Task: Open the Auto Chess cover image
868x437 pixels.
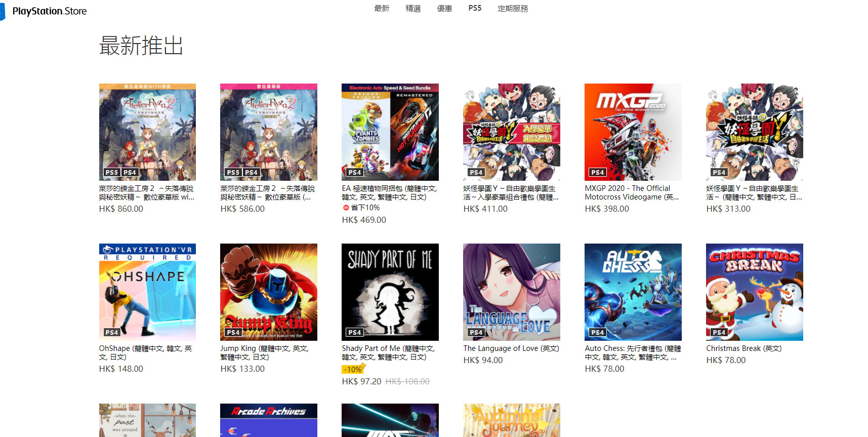Action: tap(633, 292)
